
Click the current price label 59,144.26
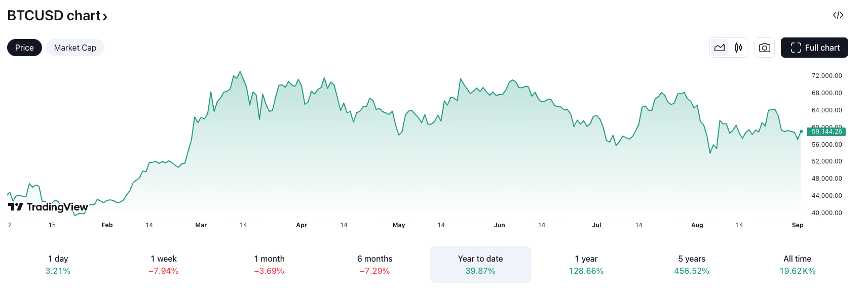(x=826, y=132)
